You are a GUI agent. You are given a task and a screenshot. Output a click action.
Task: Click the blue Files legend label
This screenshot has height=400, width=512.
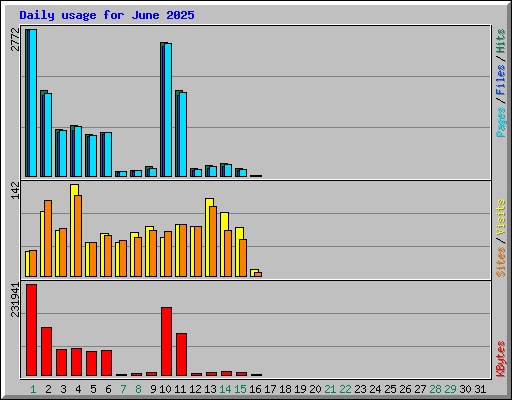pos(500,79)
